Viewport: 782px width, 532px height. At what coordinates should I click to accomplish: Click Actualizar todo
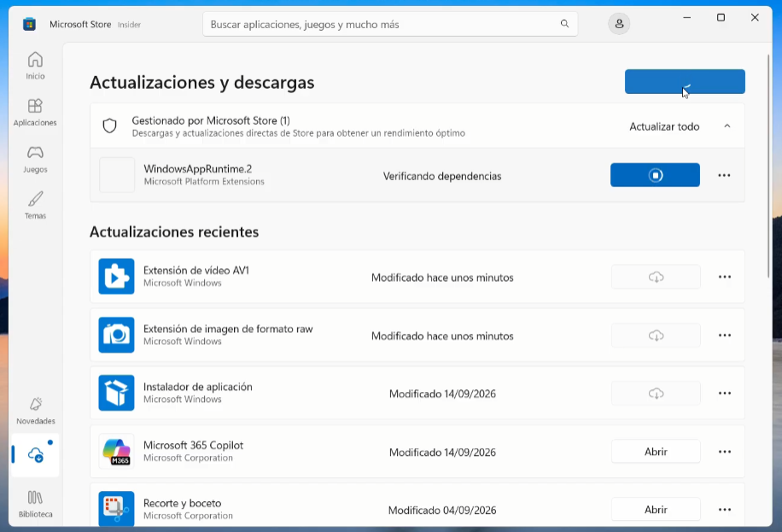point(664,126)
